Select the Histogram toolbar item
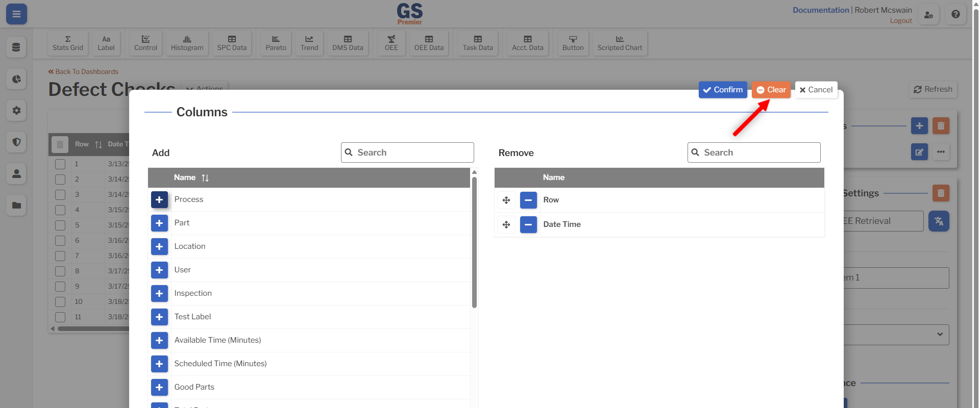This screenshot has height=408, width=980. [187, 43]
